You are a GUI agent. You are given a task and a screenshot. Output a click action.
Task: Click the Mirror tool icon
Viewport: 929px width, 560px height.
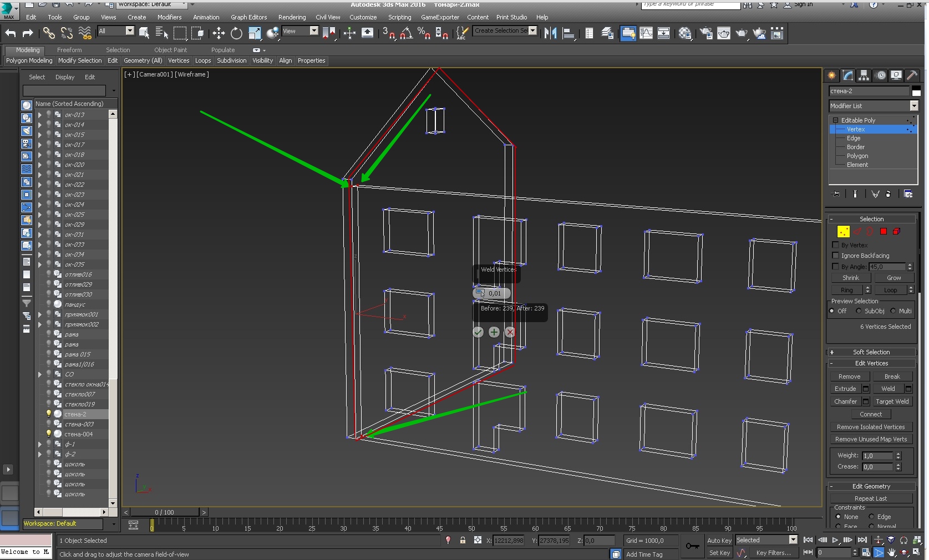click(550, 33)
